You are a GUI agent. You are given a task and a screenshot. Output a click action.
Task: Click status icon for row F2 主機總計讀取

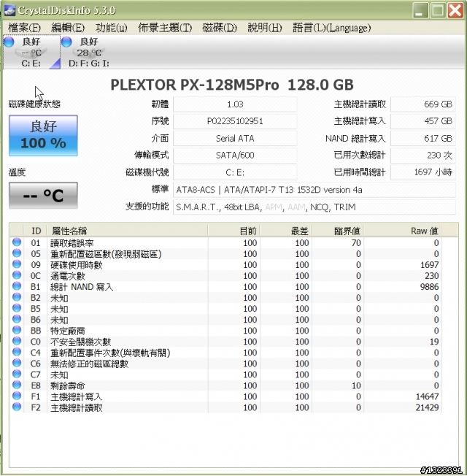[x=17, y=407]
